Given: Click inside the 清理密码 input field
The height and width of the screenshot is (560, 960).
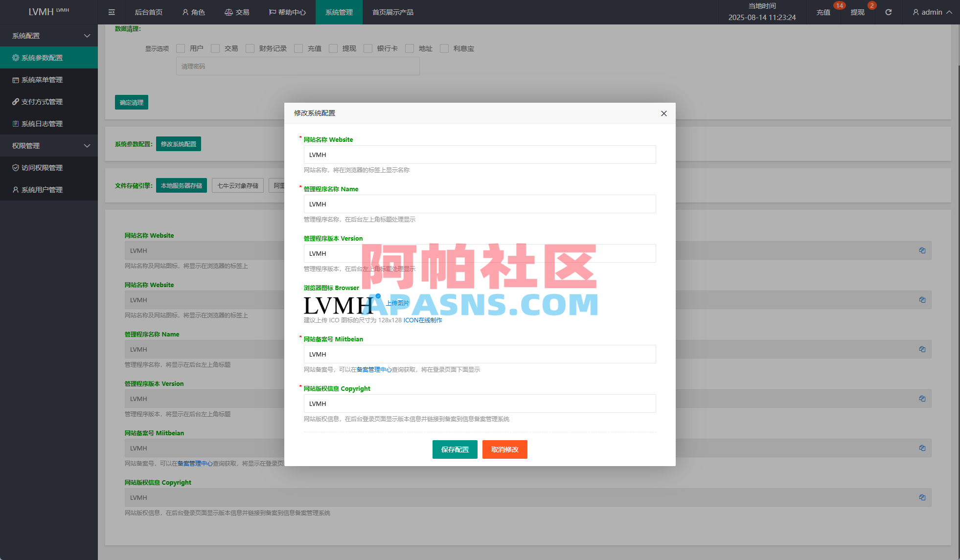Looking at the screenshot, I should point(297,66).
